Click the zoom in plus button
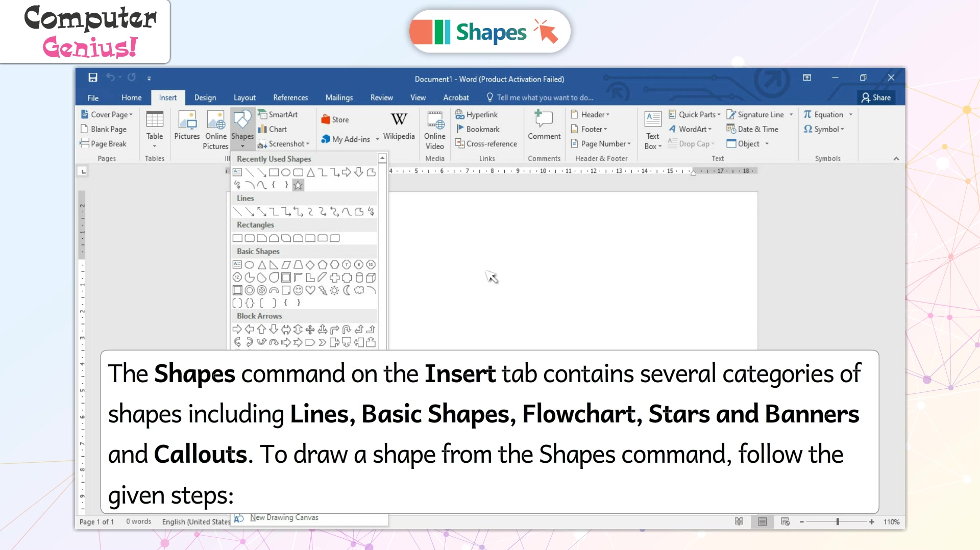Screen dimensions: 980x550 pos(872,521)
